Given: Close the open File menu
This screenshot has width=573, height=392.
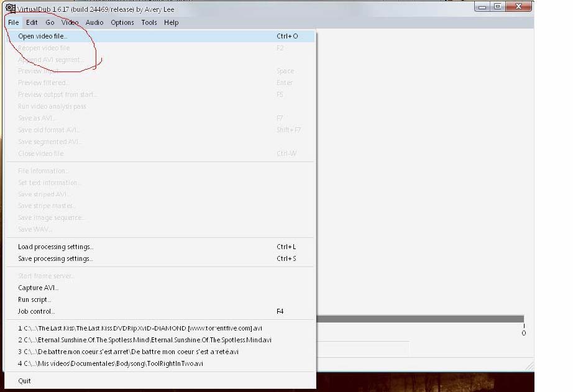Looking at the screenshot, I should pos(13,22).
